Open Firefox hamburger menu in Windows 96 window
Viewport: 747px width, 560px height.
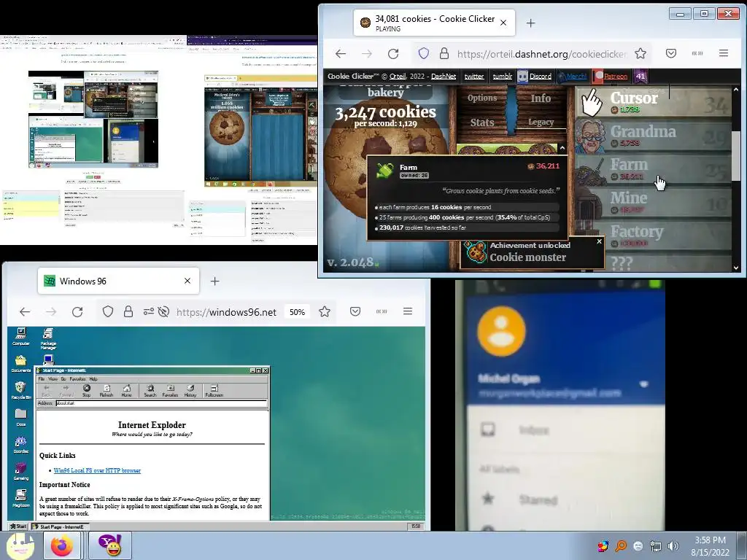coord(408,311)
